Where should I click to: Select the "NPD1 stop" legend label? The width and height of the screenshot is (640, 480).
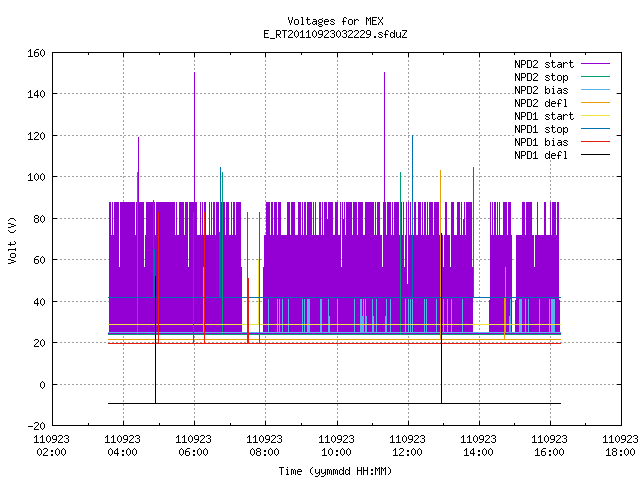tap(541, 129)
